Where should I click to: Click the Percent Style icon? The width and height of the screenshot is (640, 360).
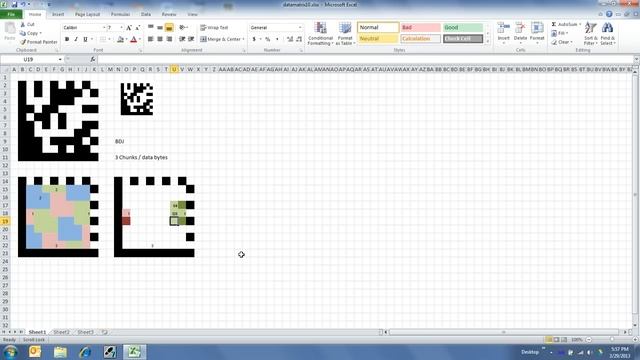click(x=268, y=39)
